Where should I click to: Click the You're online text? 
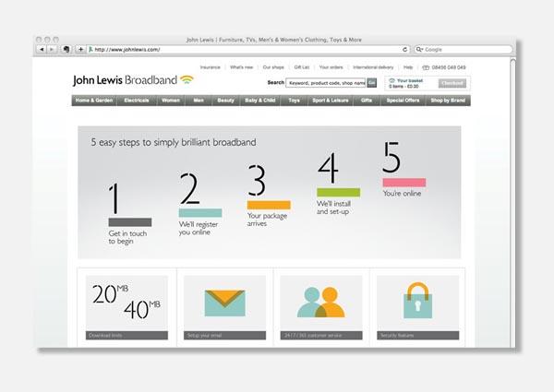[402, 194]
